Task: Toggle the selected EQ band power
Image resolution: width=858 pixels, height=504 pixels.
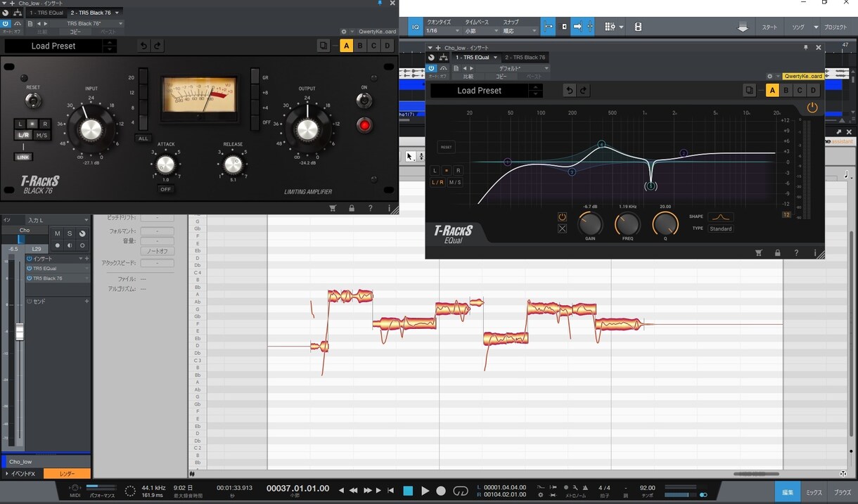Action: pos(562,217)
